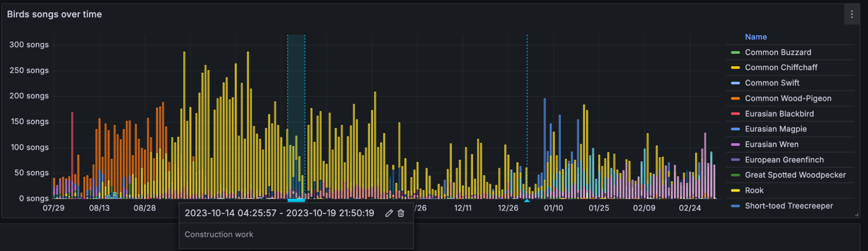
Task: Click the 0 songs y-axis label
Action: (x=33, y=198)
